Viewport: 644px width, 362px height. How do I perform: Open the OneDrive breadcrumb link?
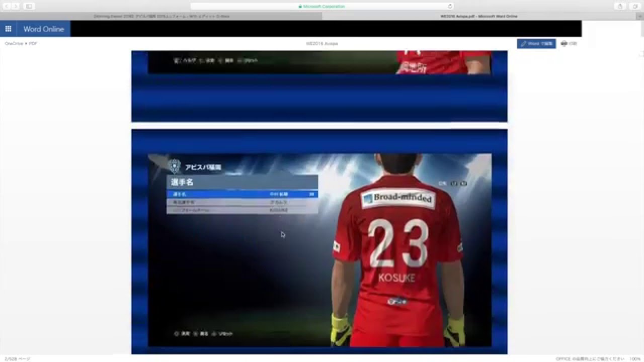[14, 44]
